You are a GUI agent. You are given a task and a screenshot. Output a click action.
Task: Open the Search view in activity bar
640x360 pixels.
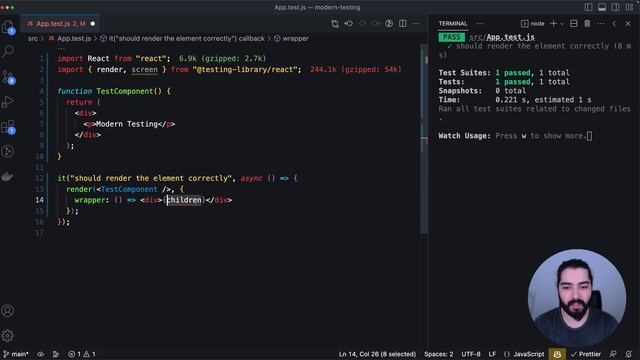point(8,51)
